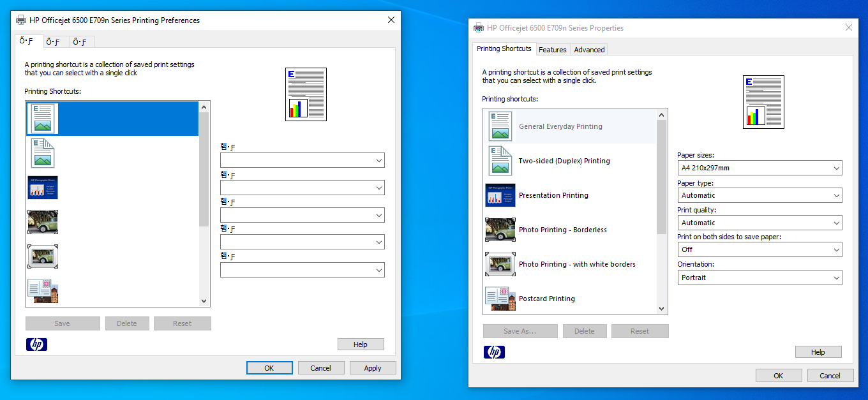Click the shortcuts list down arrow in Properties window
This screenshot has height=400, width=868.
[x=662, y=309]
